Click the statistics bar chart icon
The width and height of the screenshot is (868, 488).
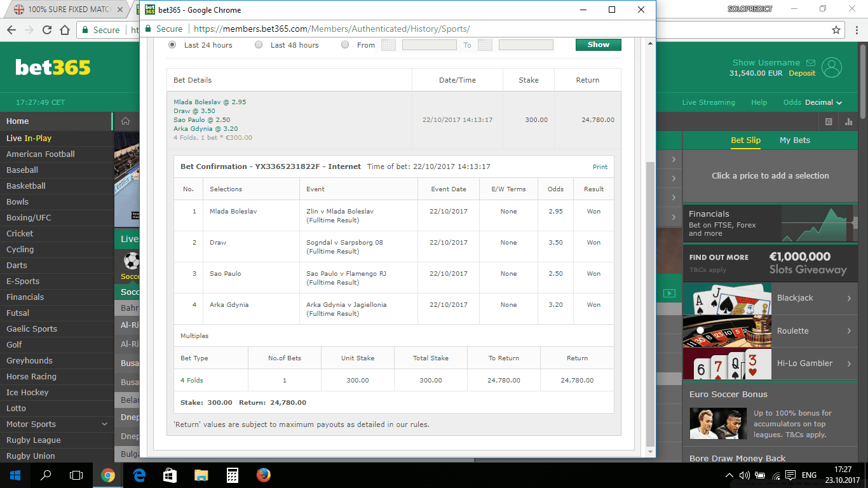(x=849, y=121)
